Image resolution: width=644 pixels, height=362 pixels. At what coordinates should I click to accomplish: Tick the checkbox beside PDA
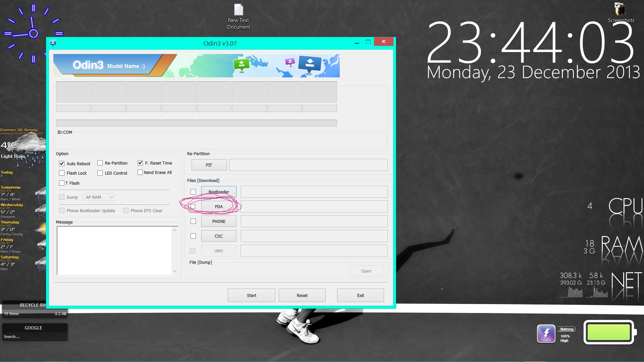click(193, 206)
